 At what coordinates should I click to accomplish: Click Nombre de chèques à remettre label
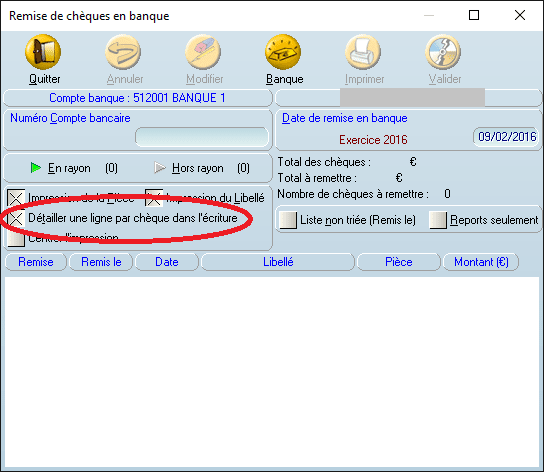pos(353,194)
